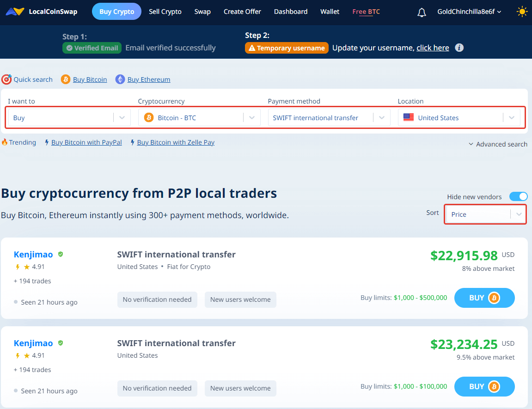Click the Temporary username badge

click(x=287, y=48)
